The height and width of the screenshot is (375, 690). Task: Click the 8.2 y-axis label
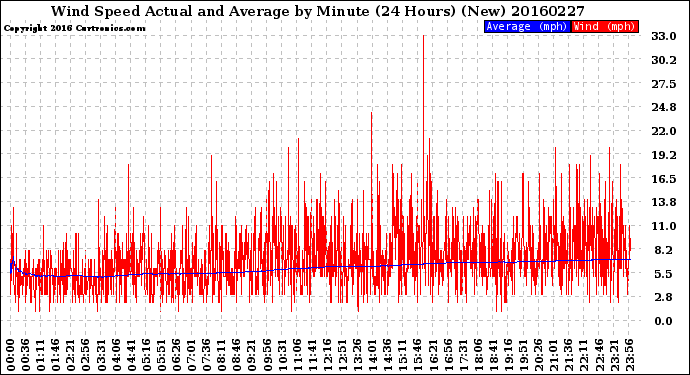click(x=664, y=250)
